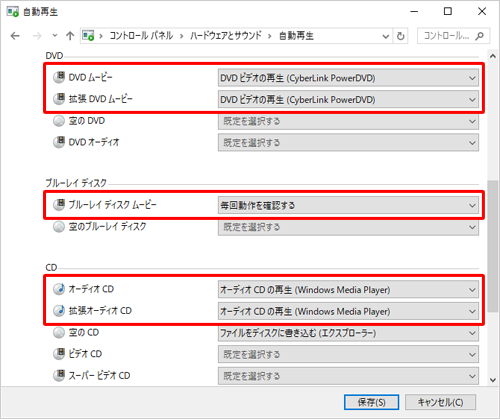Open recent locations chevron beside the forward arrow
This screenshot has height=419, width=500.
point(55,35)
